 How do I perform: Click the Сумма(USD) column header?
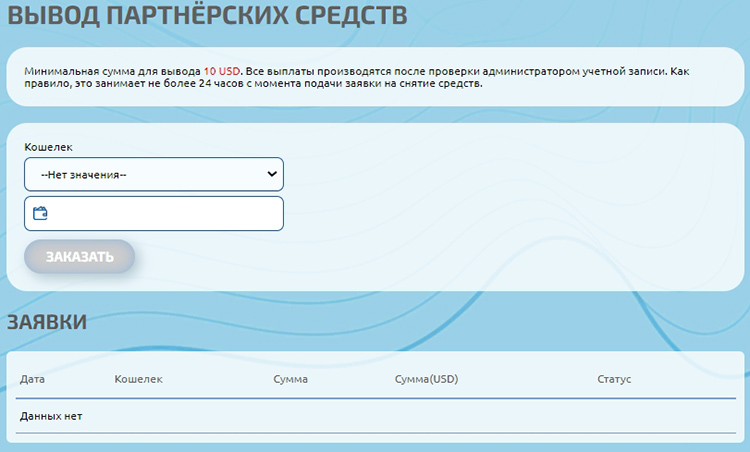[x=426, y=380]
